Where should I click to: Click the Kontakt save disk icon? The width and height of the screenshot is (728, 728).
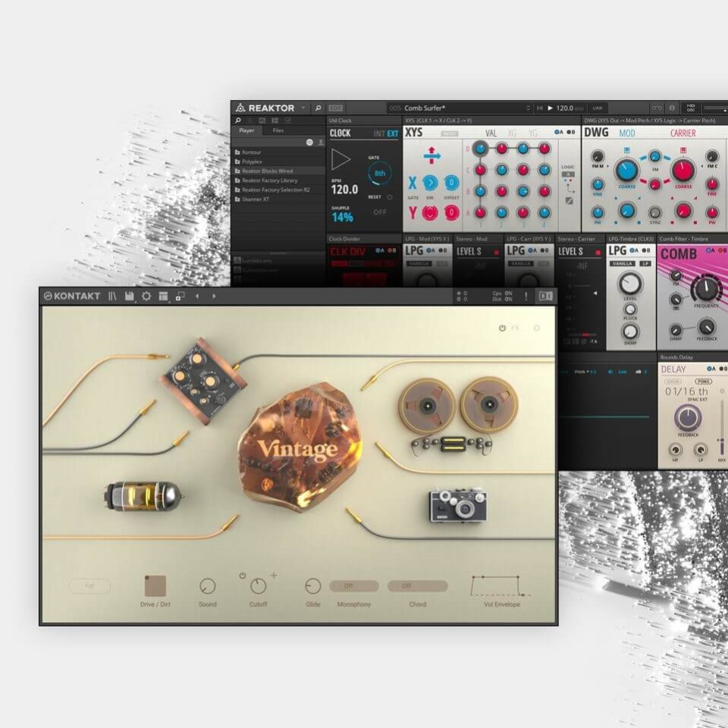pos(128,296)
